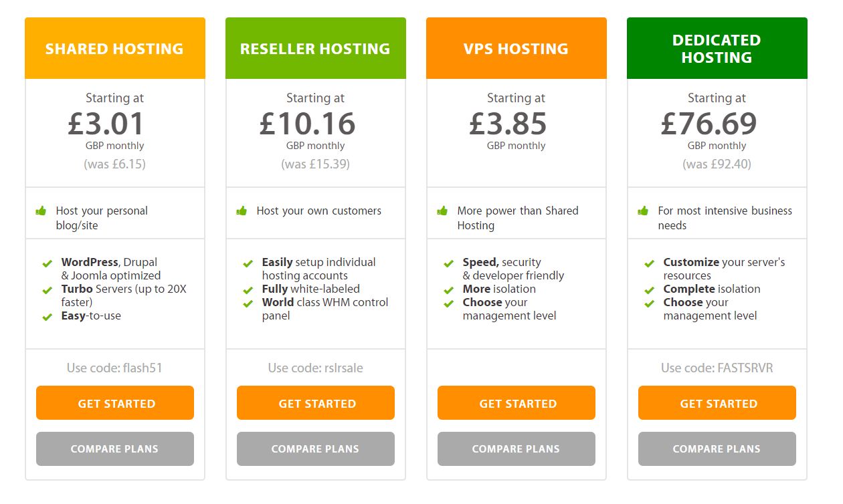The image size is (843, 504).
Task: Click checkmark icon next to Fully white-labeled
Action: tap(248, 290)
